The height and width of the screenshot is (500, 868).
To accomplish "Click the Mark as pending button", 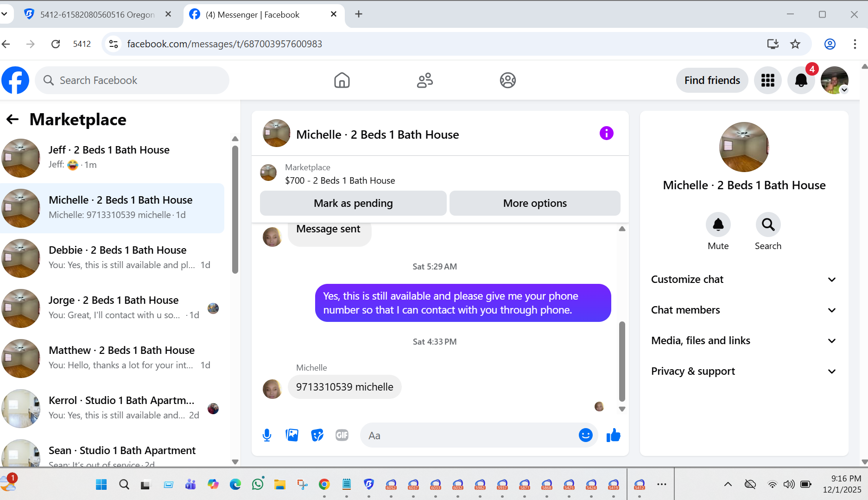I will click(x=353, y=203).
